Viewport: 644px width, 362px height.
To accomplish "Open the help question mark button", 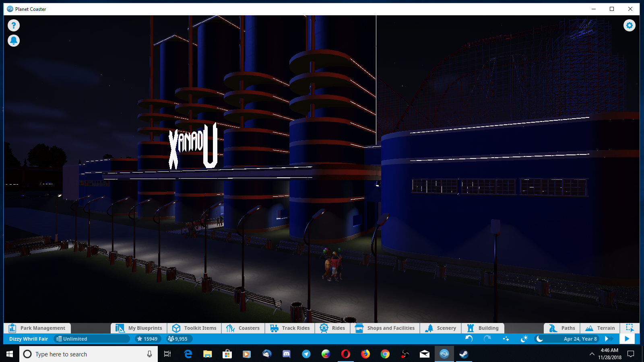I will point(14,25).
